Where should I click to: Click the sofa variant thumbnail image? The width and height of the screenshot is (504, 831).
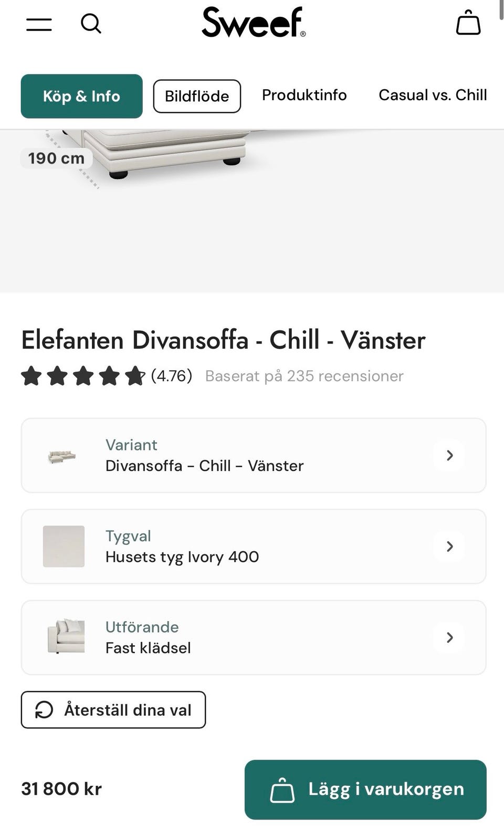[62, 456]
